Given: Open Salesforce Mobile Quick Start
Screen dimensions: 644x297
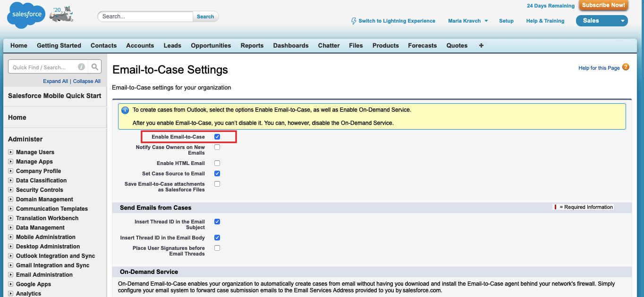Looking at the screenshot, I should [55, 96].
